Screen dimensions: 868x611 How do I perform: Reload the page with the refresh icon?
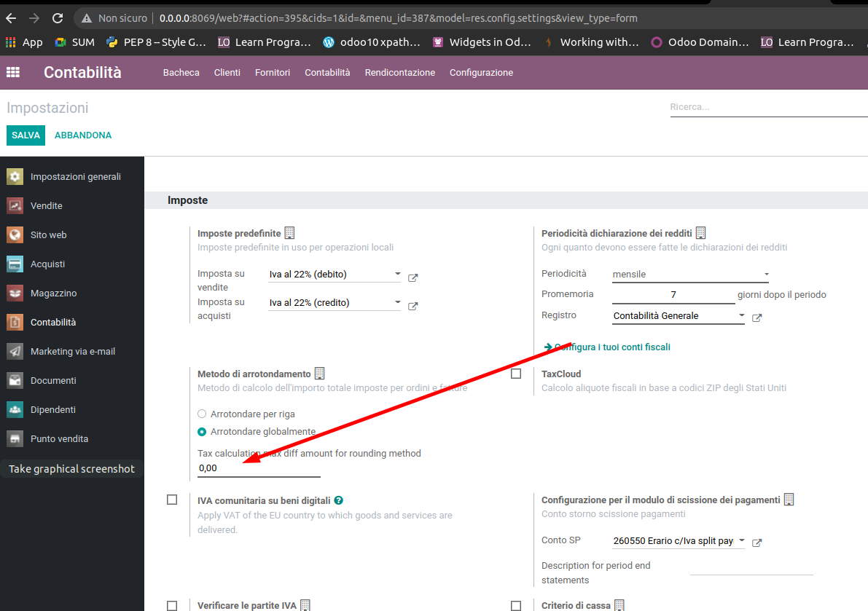[x=58, y=18]
